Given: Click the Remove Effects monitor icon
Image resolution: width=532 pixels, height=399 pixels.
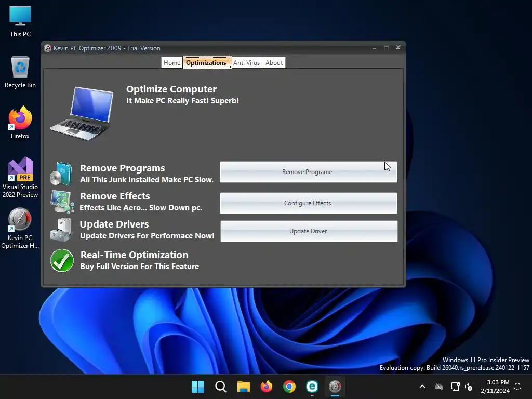Looking at the screenshot, I should (62, 202).
